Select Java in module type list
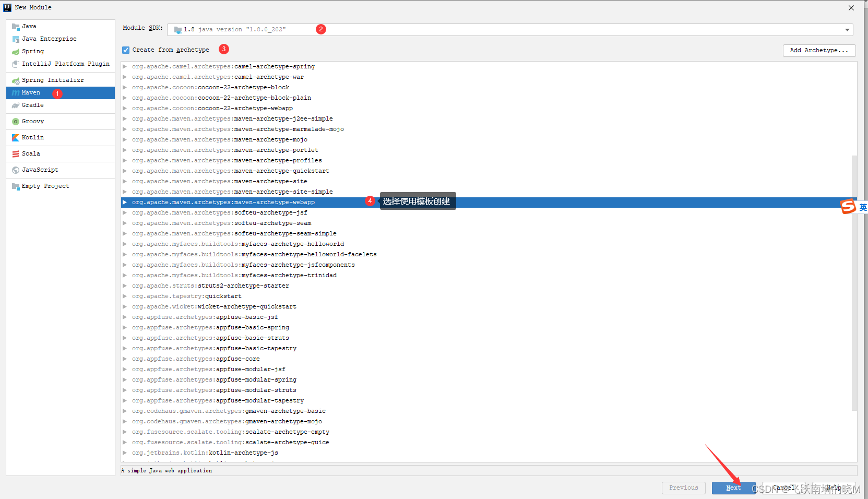This screenshot has width=868, height=499. (x=61, y=26)
